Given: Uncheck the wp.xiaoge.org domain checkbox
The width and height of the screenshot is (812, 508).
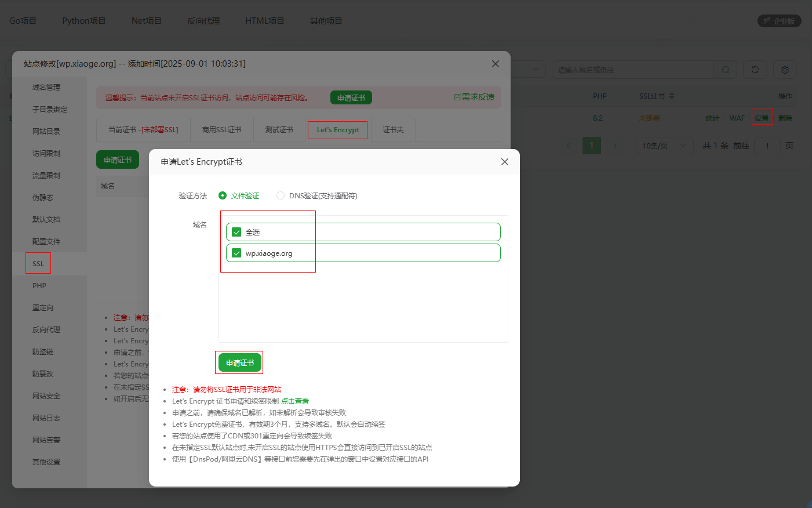Looking at the screenshot, I should pyautogui.click(x=236, y=253).
